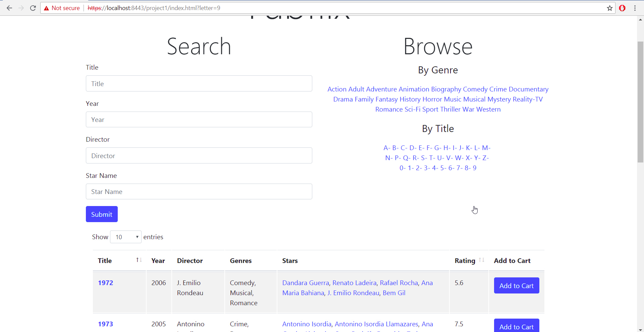The height and width of the screenshot is (332, 644).
Task: Sort table by Title column arrows
Action: coord(139,260)
